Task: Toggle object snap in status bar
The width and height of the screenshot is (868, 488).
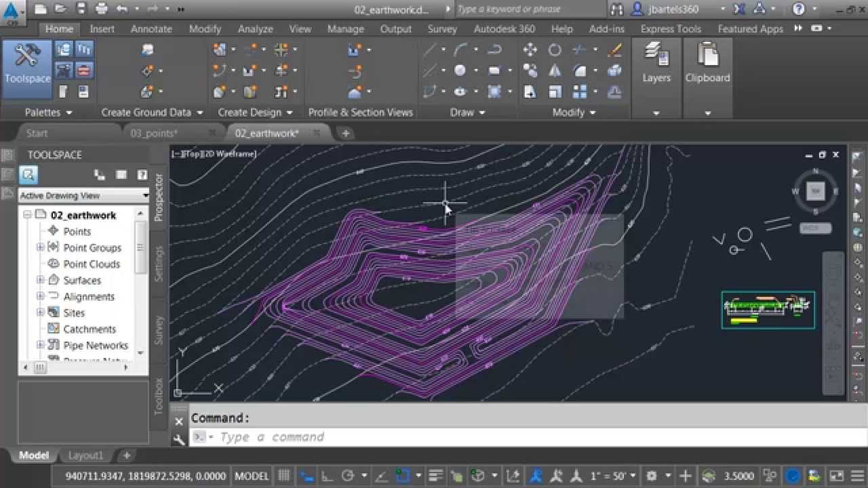Action: pyautogui.click(x=403, y=476)
